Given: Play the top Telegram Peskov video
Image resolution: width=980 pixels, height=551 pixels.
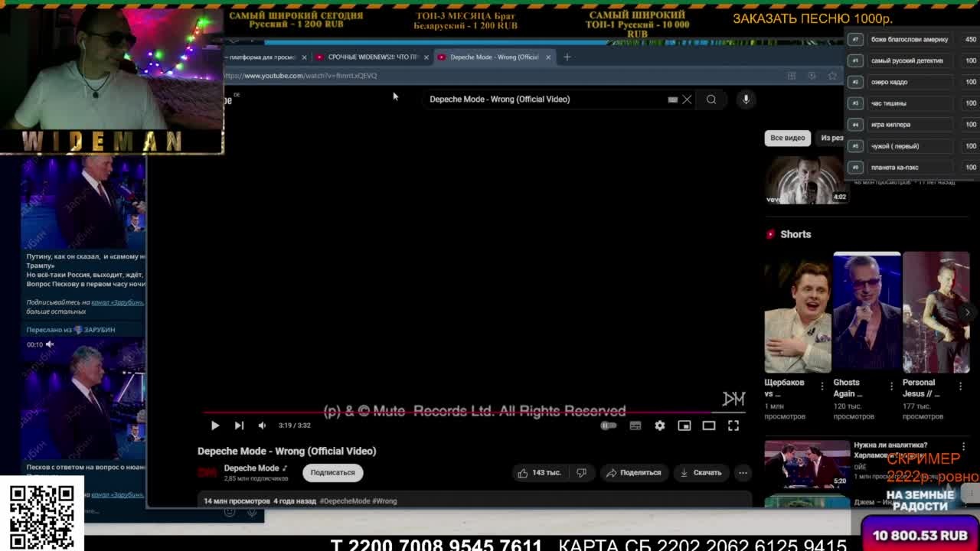Looking at the screenshot, I should point(84,201).
